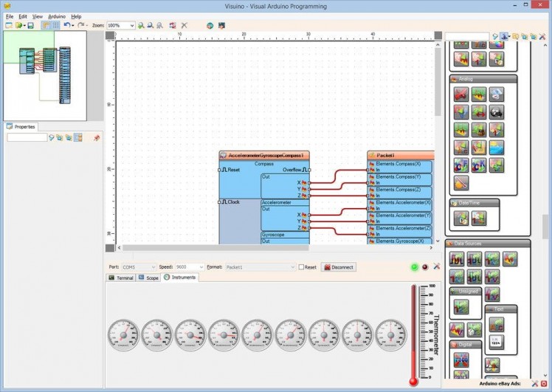Switch to the Terminal tab
This screenshot has height=392, width=552.
pyautogui.click(x=121, y=278)
